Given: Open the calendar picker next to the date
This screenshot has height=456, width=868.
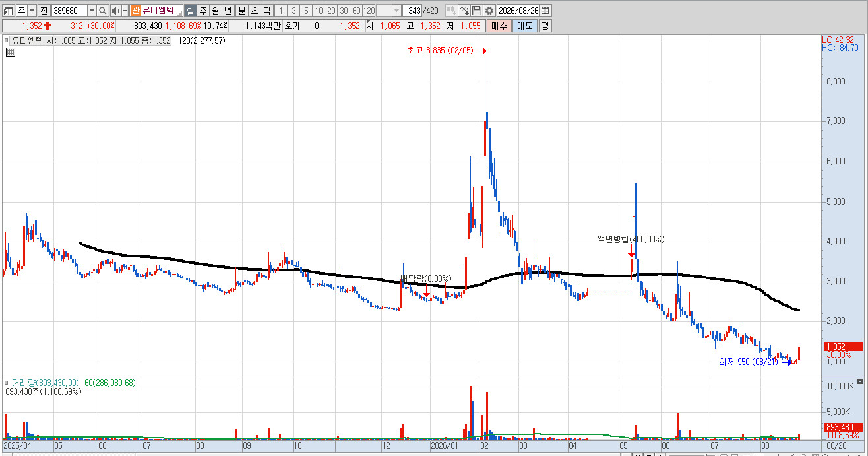Looking at the screenshot, I should click(546, 11).
